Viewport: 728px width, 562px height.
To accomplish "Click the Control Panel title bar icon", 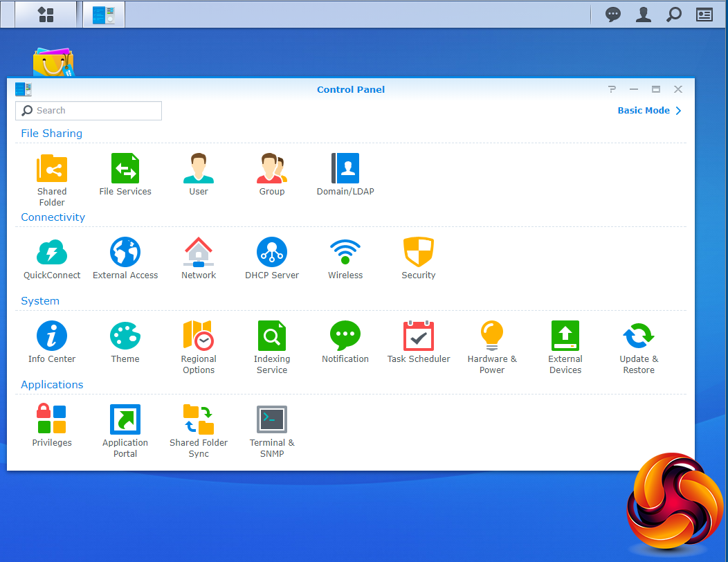I will [x=24, y=89].
